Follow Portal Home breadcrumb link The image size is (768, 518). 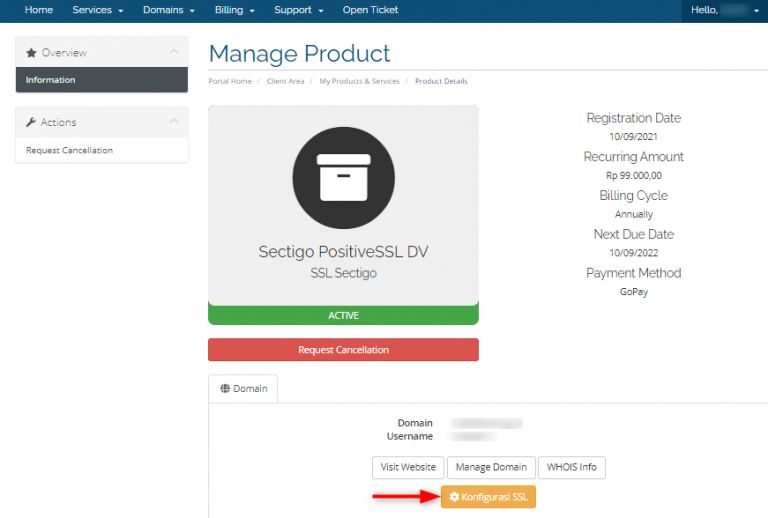(x=230, y=81)
